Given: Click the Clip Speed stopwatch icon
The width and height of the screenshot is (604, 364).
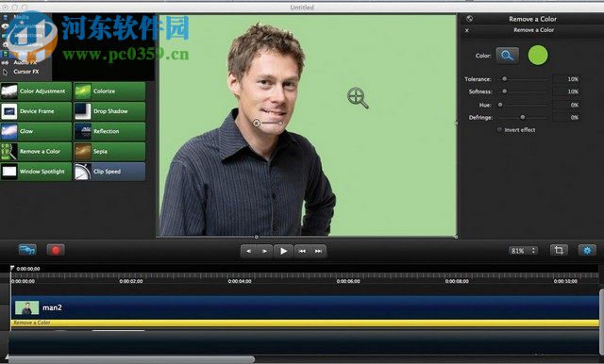Looking at the screenshot, I should [x=83, y=172].
